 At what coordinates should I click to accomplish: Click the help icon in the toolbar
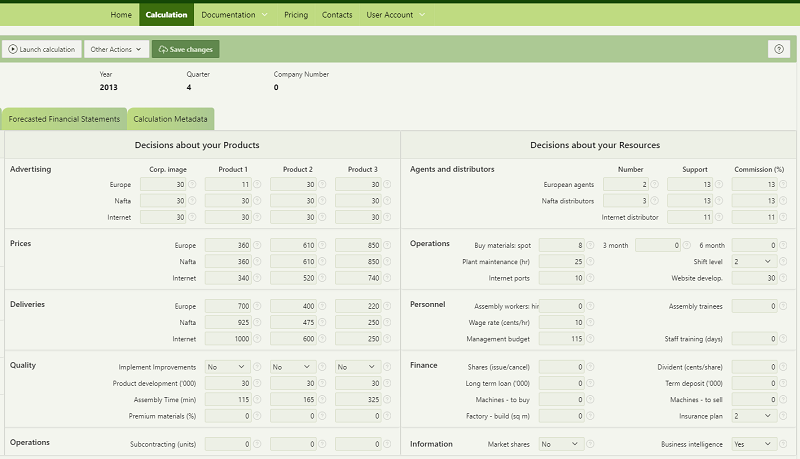pyautogui.click(x=779, y=49)
